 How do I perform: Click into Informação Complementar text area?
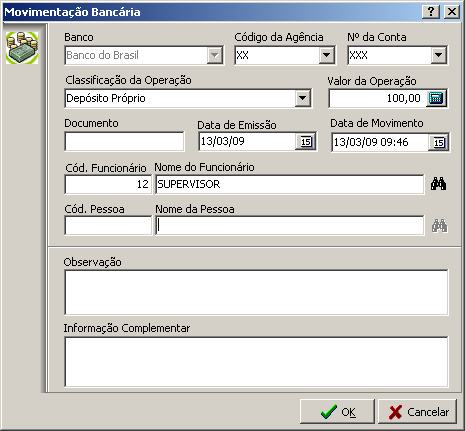tap(256, 362)
